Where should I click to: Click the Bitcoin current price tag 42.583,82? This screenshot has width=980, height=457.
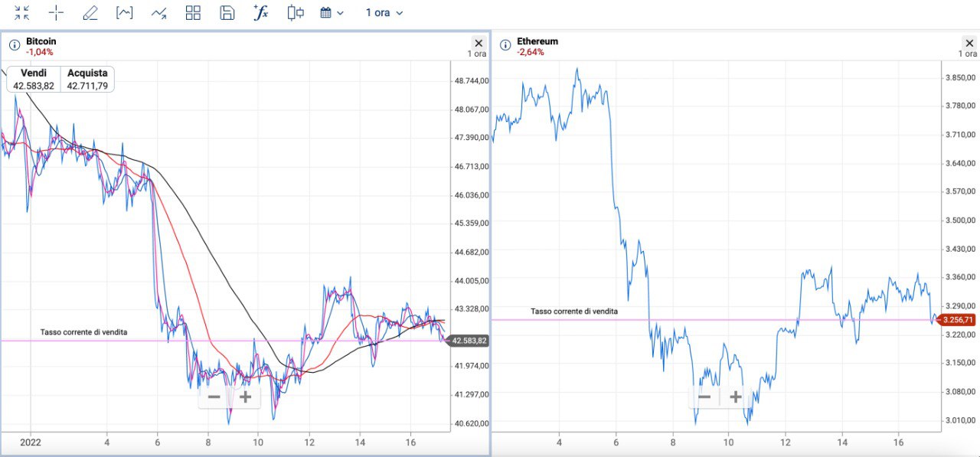pyautogui.click(x=468, y=341)
